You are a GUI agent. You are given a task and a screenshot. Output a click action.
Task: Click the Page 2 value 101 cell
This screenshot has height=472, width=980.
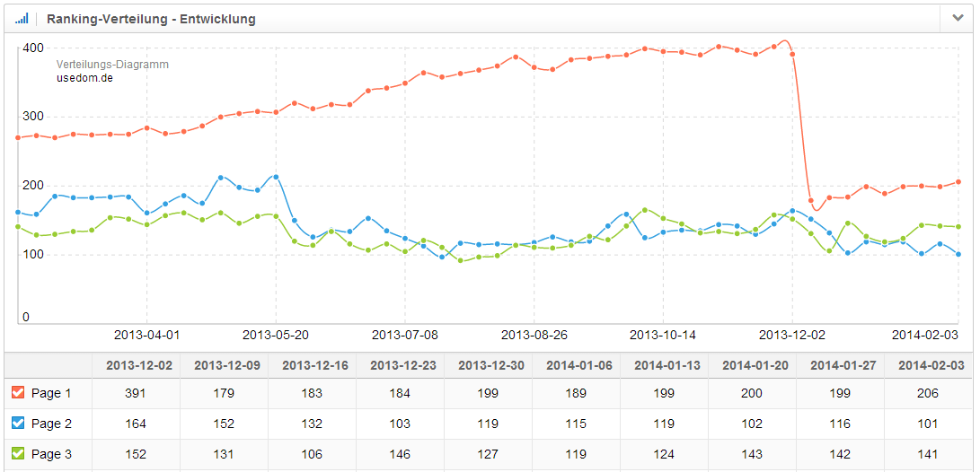(929, 424)
